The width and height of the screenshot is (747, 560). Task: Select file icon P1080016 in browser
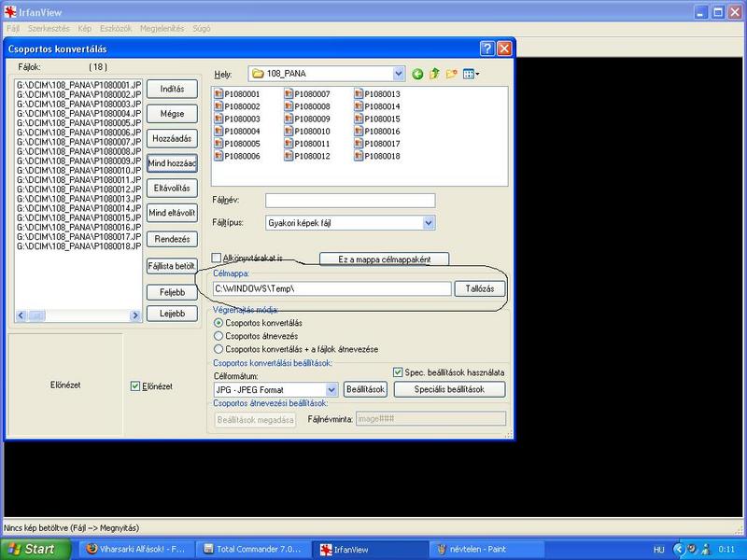click(x=359, y=131)
